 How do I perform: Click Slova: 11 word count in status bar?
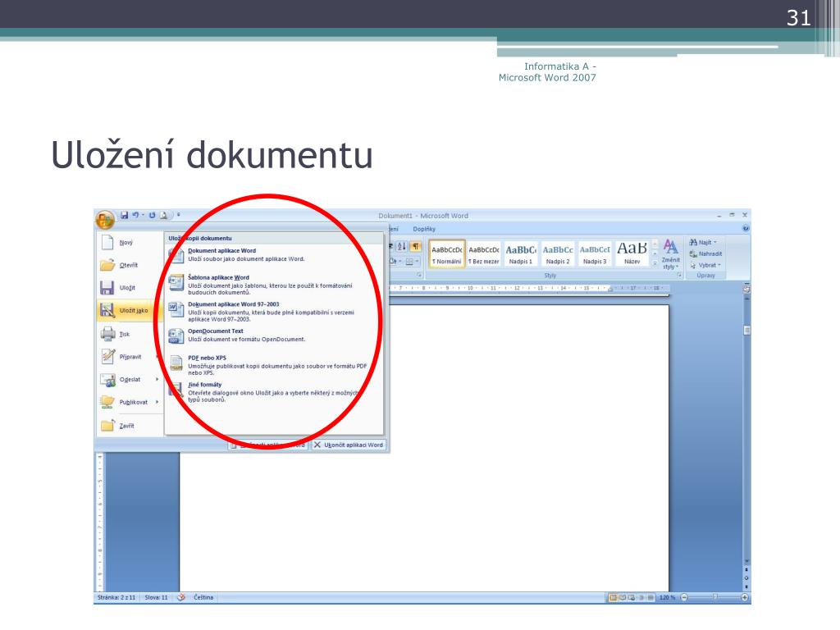click(156, 597)
